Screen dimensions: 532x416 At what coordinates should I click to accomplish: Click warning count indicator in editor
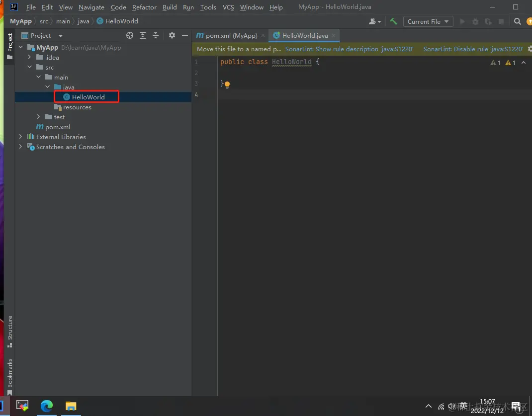click(x=511, y=63)
